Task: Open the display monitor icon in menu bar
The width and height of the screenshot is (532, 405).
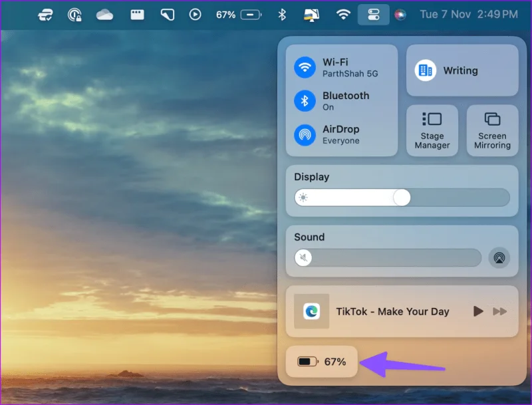Action: pyautogui.click(x=311, y=15)
